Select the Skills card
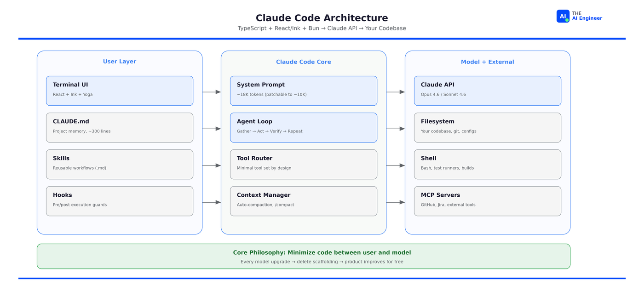The image size is (644, 285). point(120,165)
